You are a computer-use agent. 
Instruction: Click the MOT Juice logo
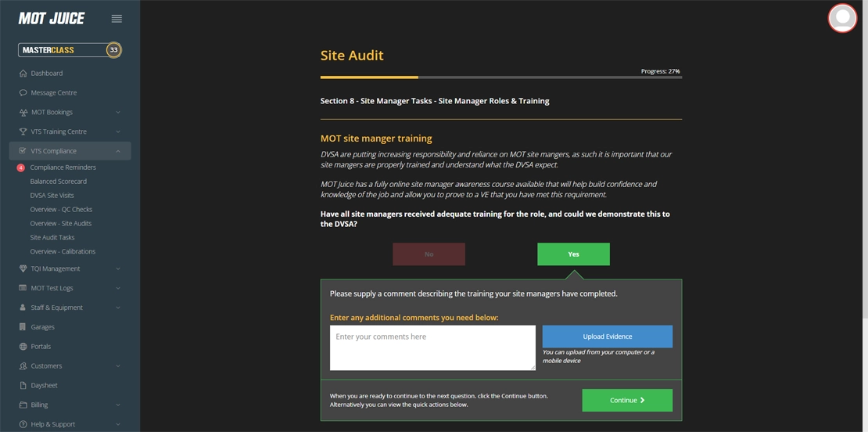point(52,18)
